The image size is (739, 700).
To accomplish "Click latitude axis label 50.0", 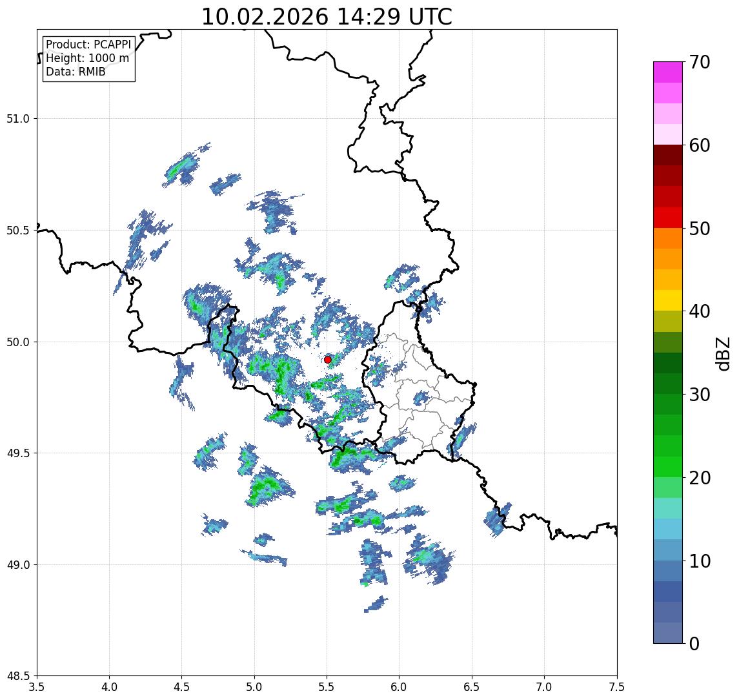I will [x=17, y=342].
